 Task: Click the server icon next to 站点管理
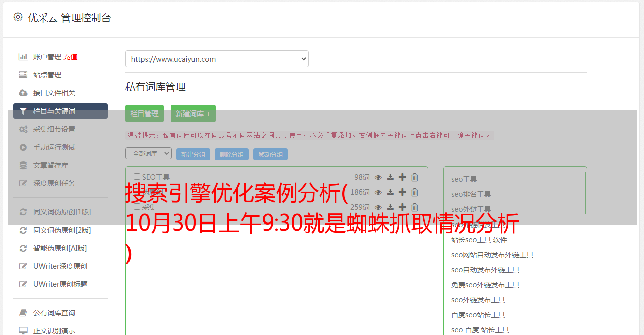click(23, 75)
